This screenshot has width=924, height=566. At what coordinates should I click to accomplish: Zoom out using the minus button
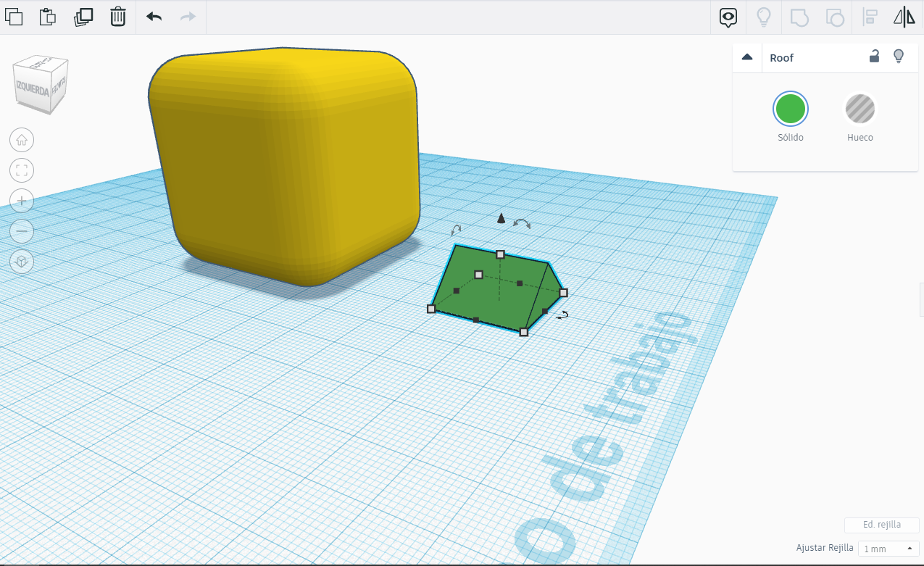[22, 231]
